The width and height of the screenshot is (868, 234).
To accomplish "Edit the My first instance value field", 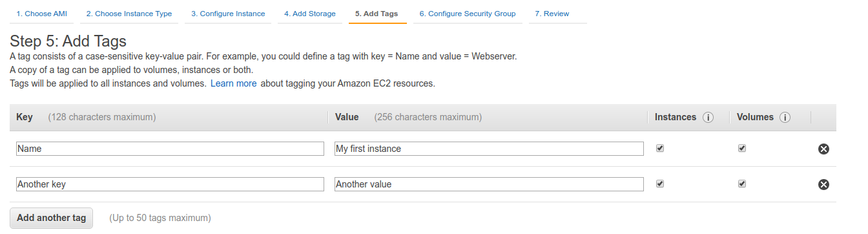I will click(x=489, y=149).
